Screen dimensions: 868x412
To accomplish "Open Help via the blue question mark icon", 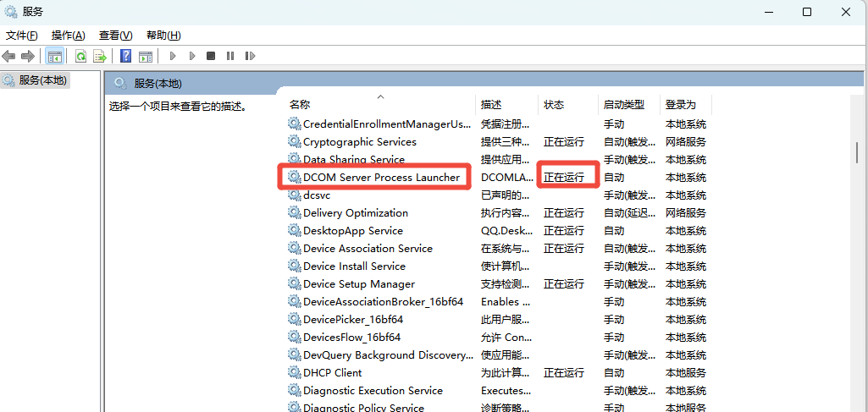I will pos(125,57).
